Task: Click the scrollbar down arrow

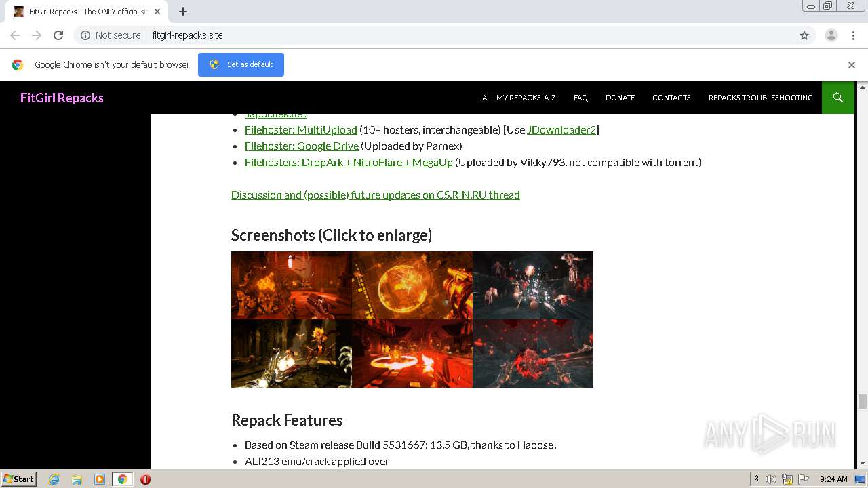Action: 863,463
